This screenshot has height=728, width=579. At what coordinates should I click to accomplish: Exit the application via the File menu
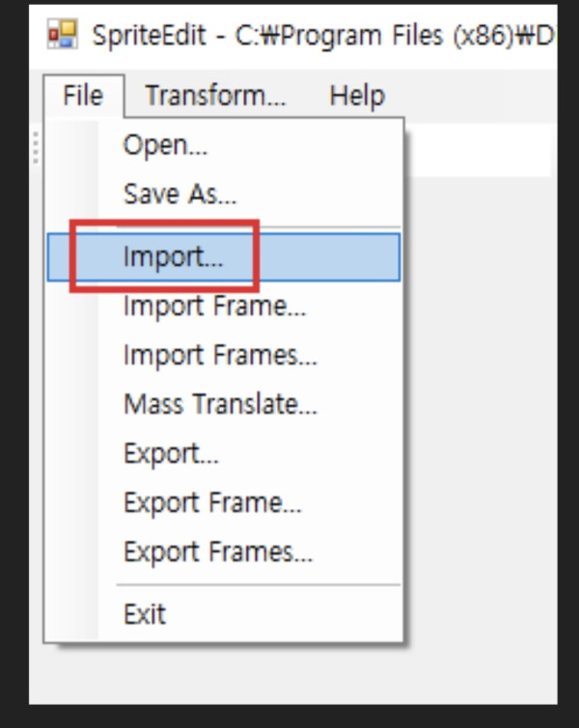145,613
